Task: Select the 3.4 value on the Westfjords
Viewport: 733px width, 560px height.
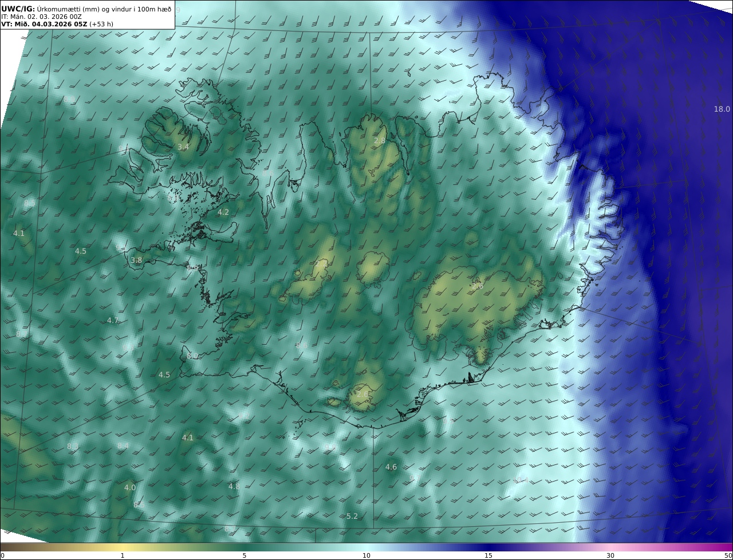Action: pyautogui.click(x=183, y=147)
